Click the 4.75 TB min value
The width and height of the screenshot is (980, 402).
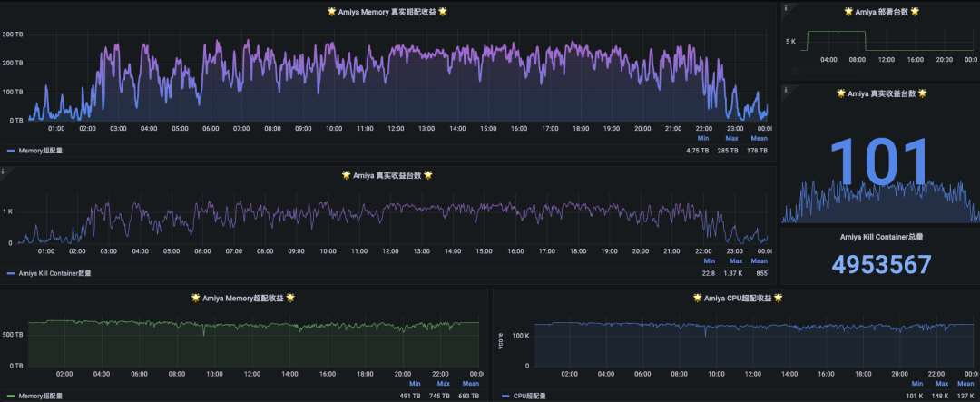[697, 151]
